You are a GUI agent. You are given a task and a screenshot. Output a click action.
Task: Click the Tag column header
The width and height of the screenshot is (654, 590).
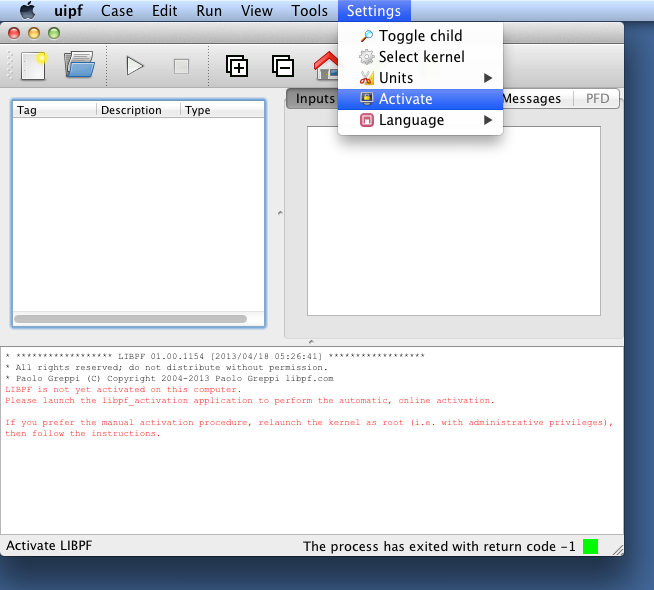coord(27,110)
